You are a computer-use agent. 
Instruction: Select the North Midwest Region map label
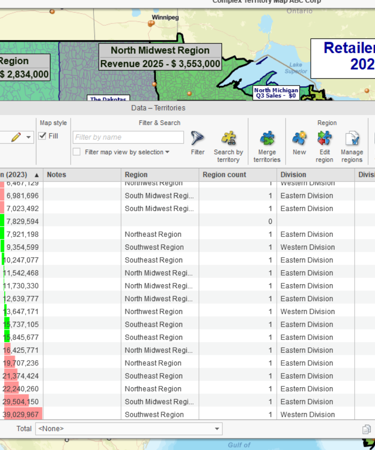coord(160,57)
